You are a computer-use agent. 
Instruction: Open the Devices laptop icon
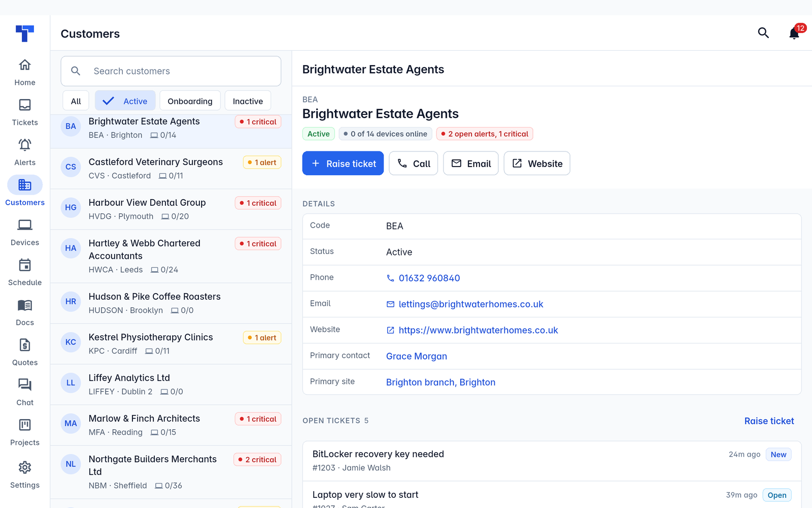pos(25,225)
